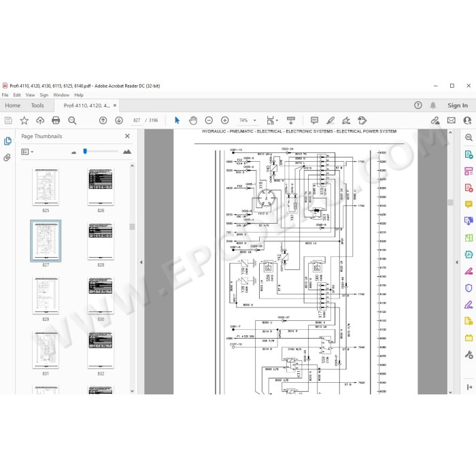Click the thumbnail size slider handle
This screenshot has height=476, width=476.
tap(85, 151)
